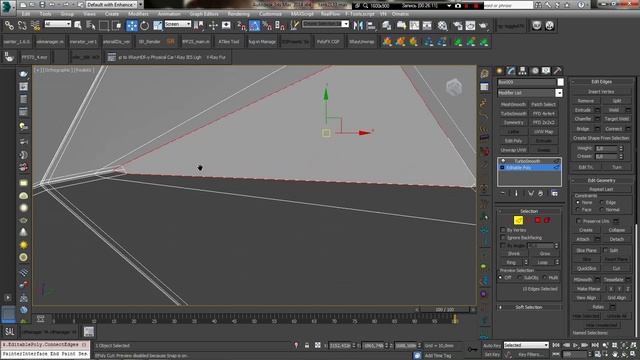Collapse the Edit Edges rollout
The width and height of the screenshot is (640, 360).
tap(601, 82)
